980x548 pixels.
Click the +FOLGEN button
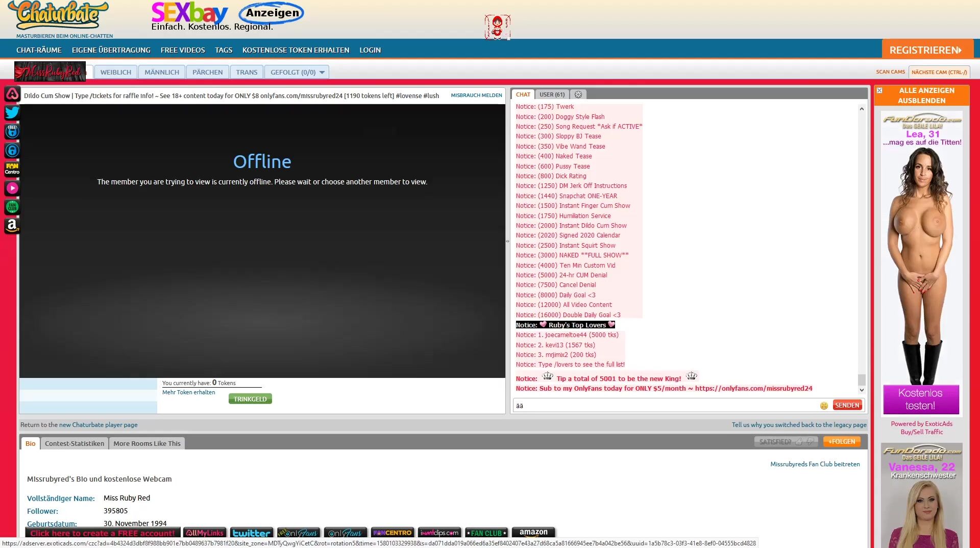(842, 442)
